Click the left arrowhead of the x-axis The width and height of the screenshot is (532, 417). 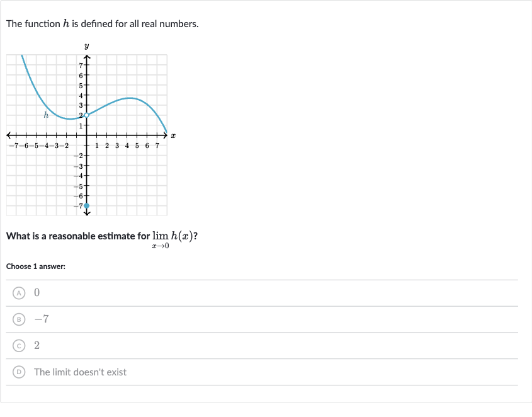(9, 135)
